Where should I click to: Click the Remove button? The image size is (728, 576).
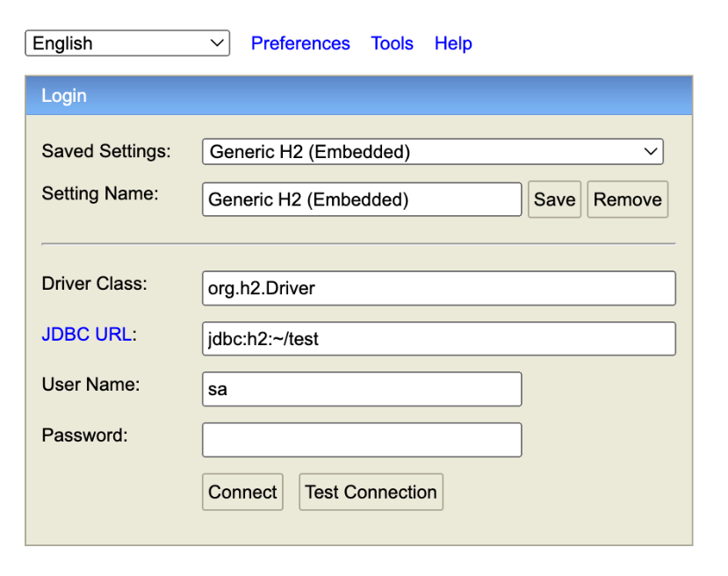(627, 199)
